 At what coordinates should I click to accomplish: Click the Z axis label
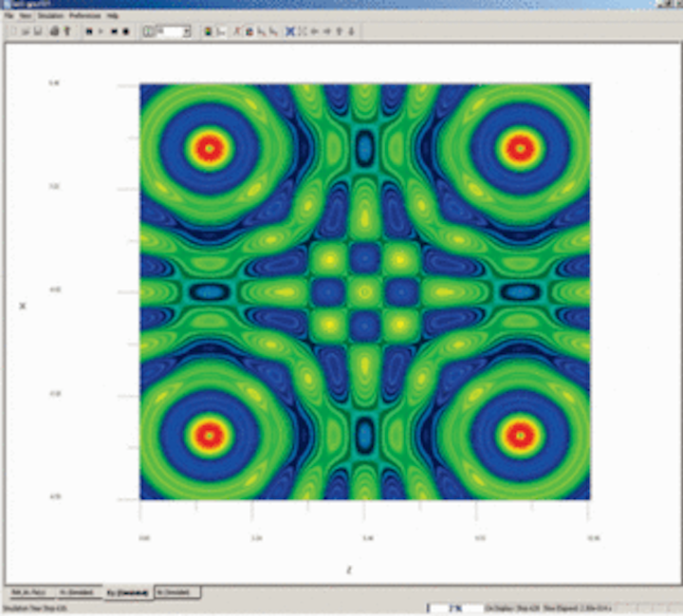click(349, 569)
